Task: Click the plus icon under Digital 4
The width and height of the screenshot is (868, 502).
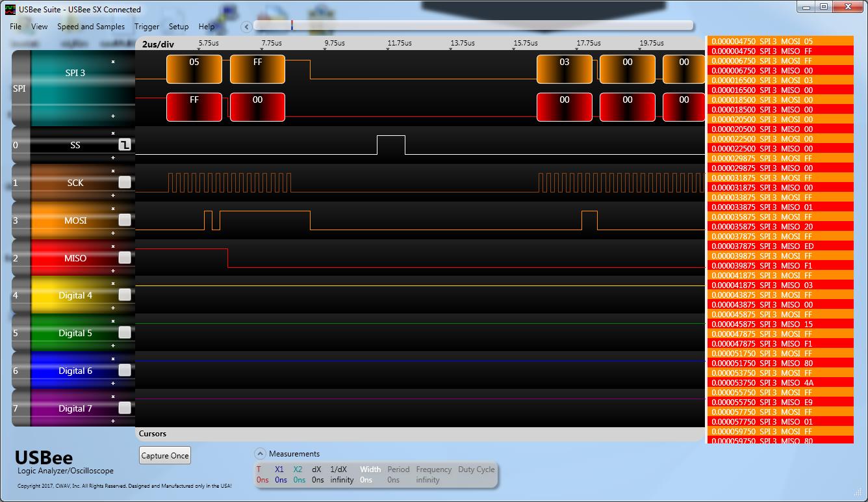Action: 113,308
